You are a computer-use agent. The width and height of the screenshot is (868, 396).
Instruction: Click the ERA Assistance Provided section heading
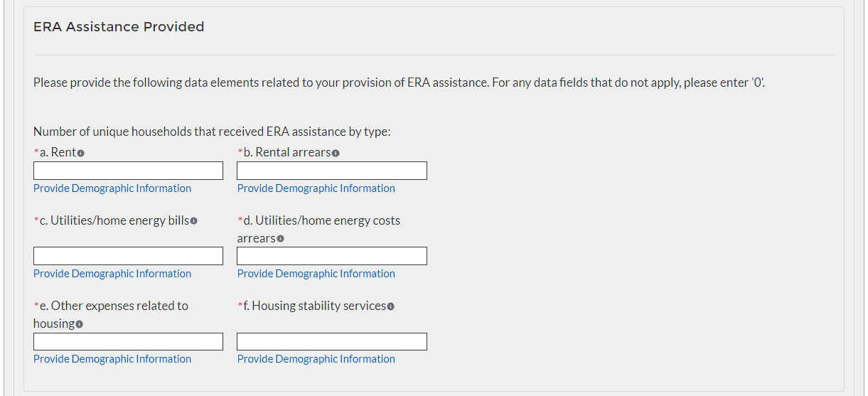pos(119,27)
